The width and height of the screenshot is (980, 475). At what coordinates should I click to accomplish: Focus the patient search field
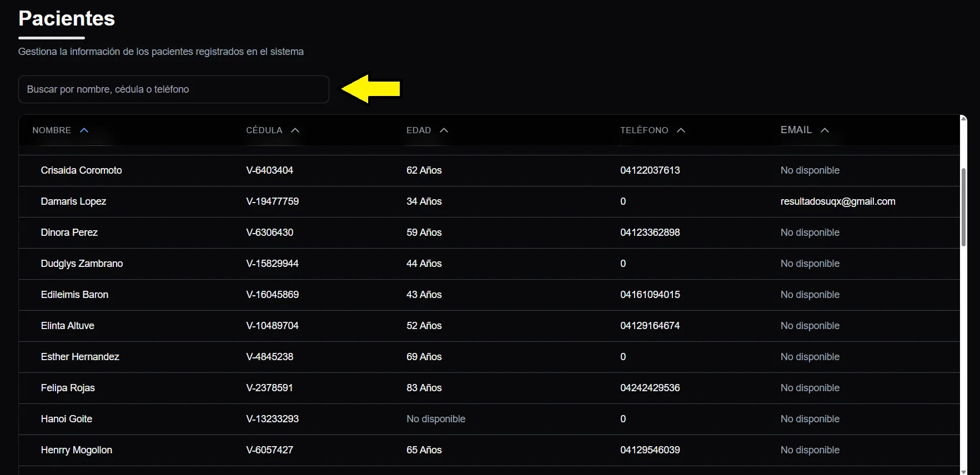point(173,89)
